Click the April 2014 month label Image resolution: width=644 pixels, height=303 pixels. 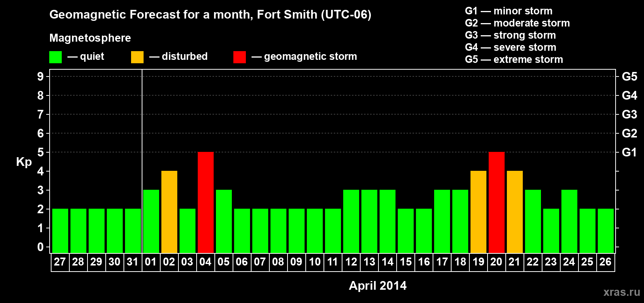[378, 286]
